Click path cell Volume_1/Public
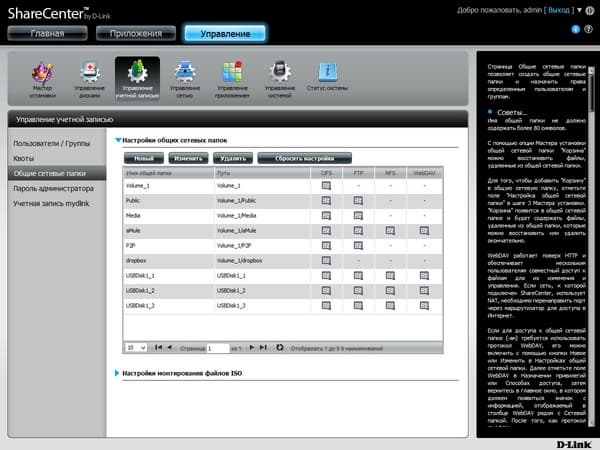 click(262, 201)
